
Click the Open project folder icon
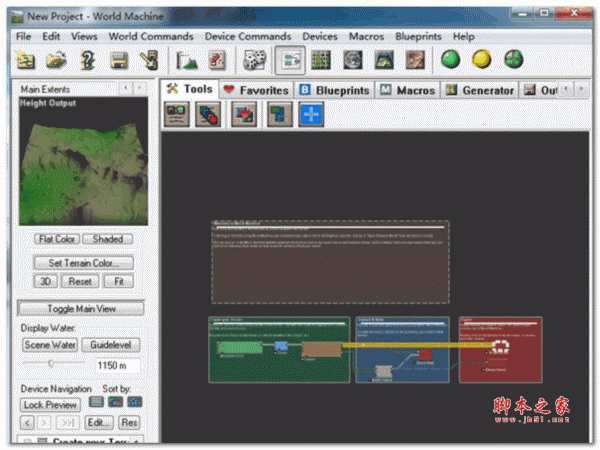tap(56, 60)
